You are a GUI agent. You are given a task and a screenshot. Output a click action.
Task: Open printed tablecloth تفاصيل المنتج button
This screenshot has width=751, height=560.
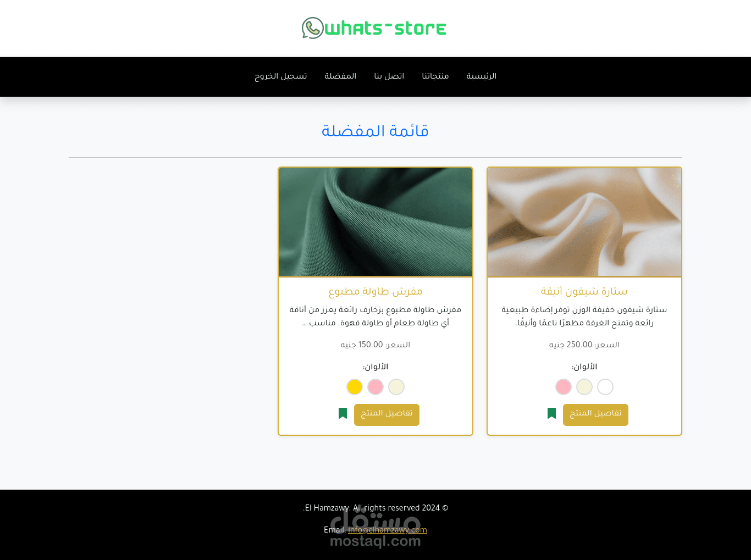(x=386, y=414)
